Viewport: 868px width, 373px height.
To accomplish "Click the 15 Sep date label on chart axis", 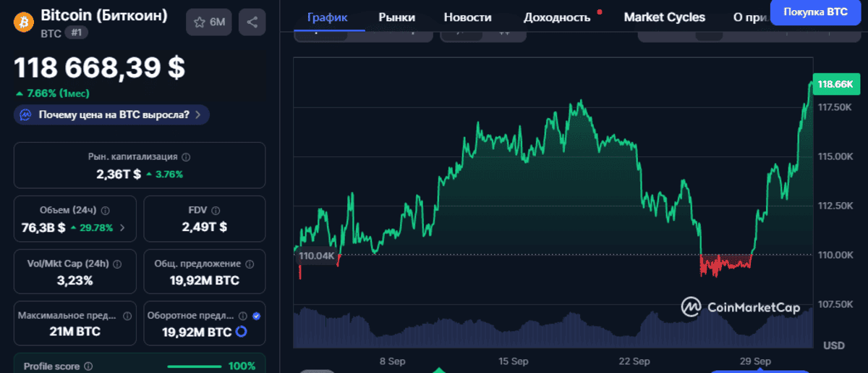I will 513,360.
